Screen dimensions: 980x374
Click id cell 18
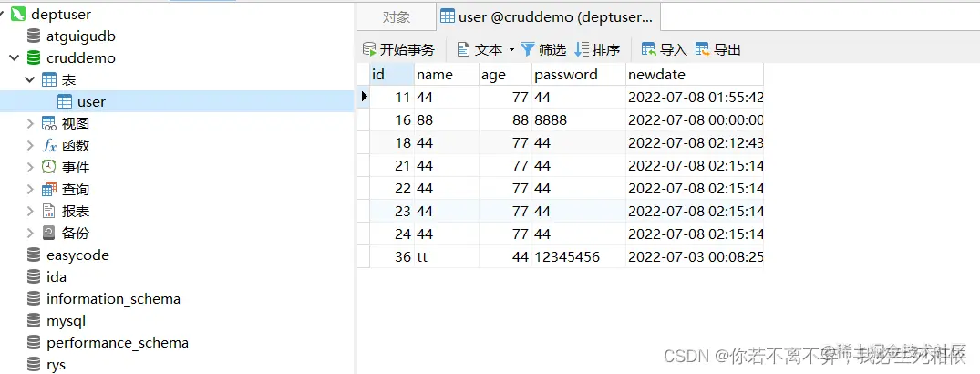click(x=393, y=142)
